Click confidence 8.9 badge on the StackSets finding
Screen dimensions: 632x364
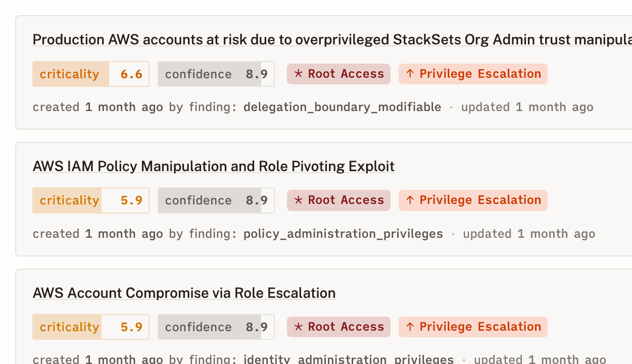[x=216, y=74]
